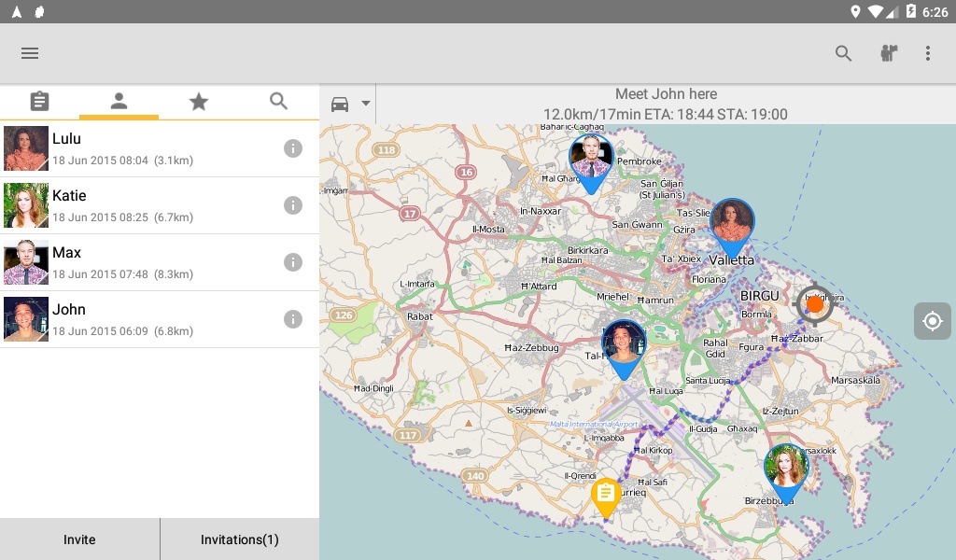Show info for John
The width and height of the screenshot is (956, 560).
point(292,319)
